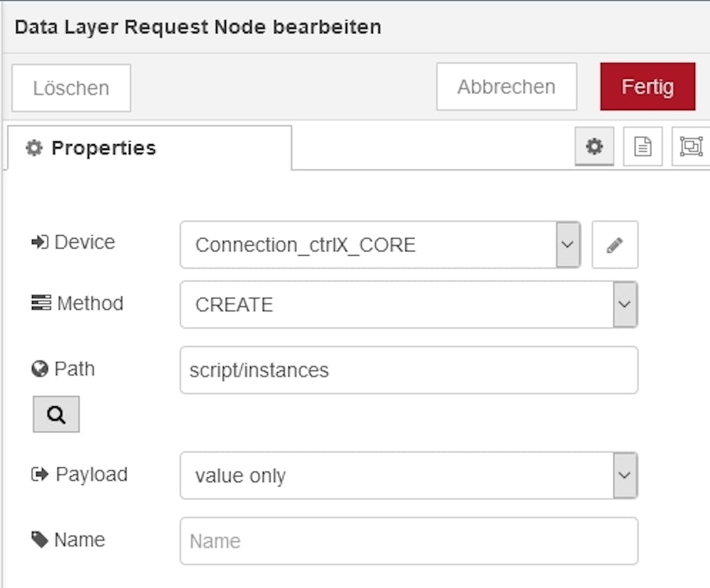The image size is (710, 588).
Task: Click the Abbrechen button
Action: [x=506, y=87]
